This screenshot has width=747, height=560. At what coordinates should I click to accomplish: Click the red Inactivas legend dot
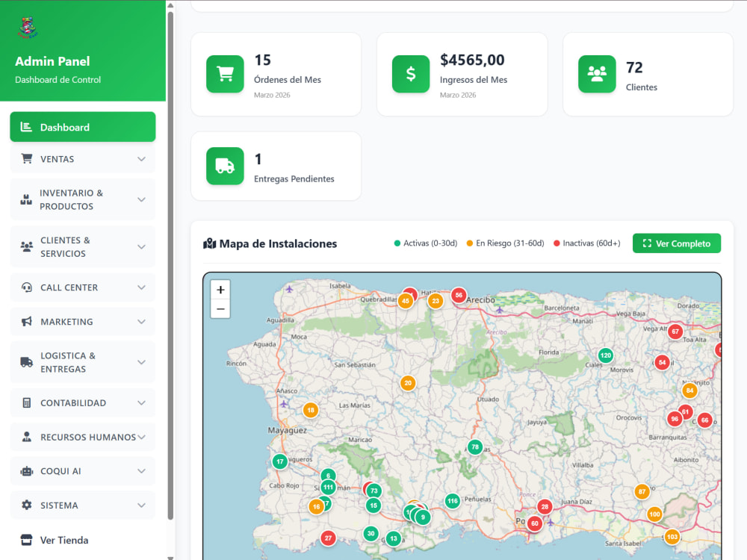click(x=557, y=243)
